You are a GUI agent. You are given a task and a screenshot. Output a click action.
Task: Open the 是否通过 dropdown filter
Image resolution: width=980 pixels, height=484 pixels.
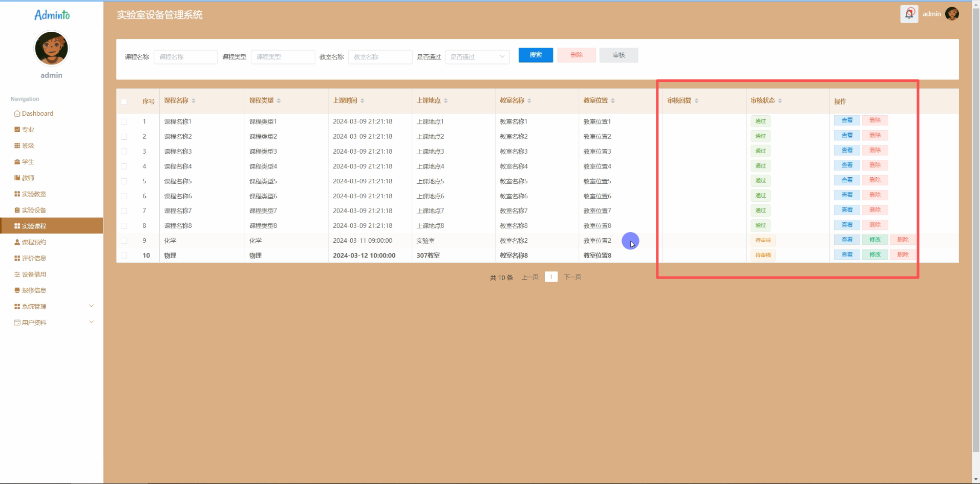click(477, 57)
